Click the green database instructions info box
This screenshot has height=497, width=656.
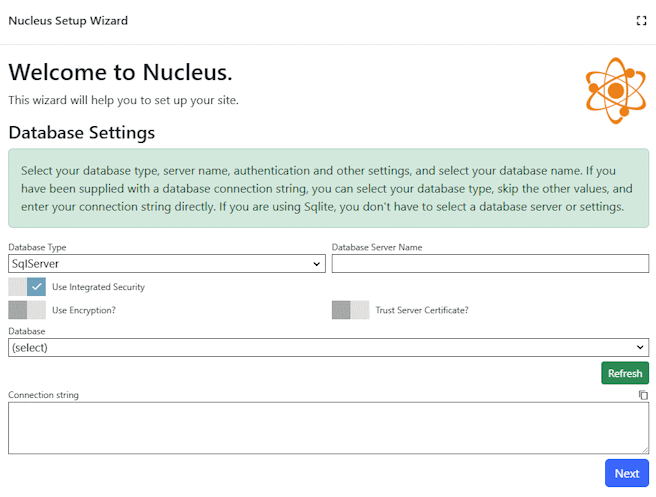pos(328,188)
